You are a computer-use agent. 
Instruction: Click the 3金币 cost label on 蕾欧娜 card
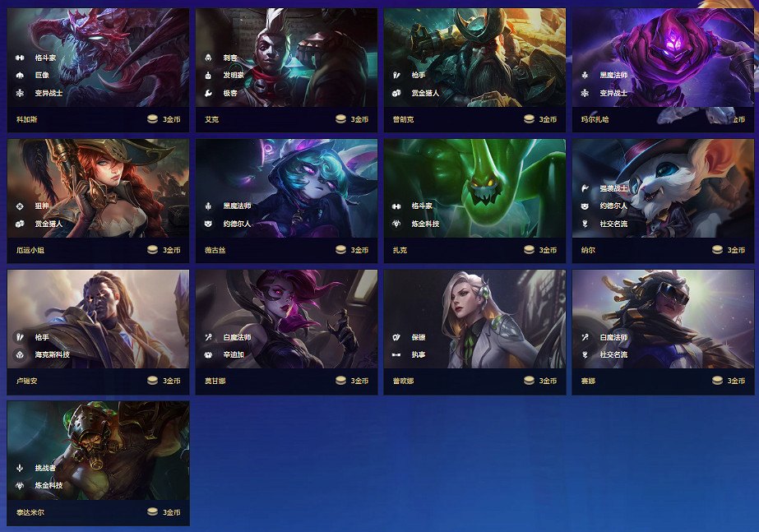pyautogui.click(x=548, y=381)
